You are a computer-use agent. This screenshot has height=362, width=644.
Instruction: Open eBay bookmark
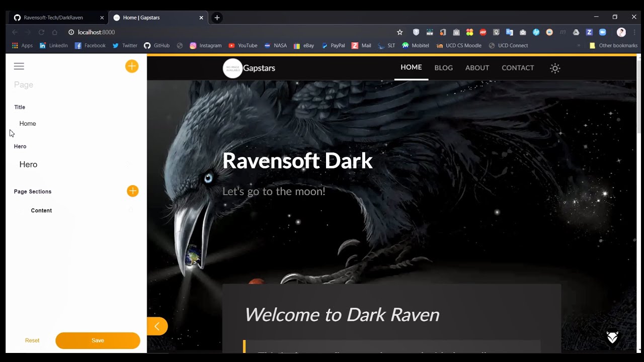(x=303, y=46)
